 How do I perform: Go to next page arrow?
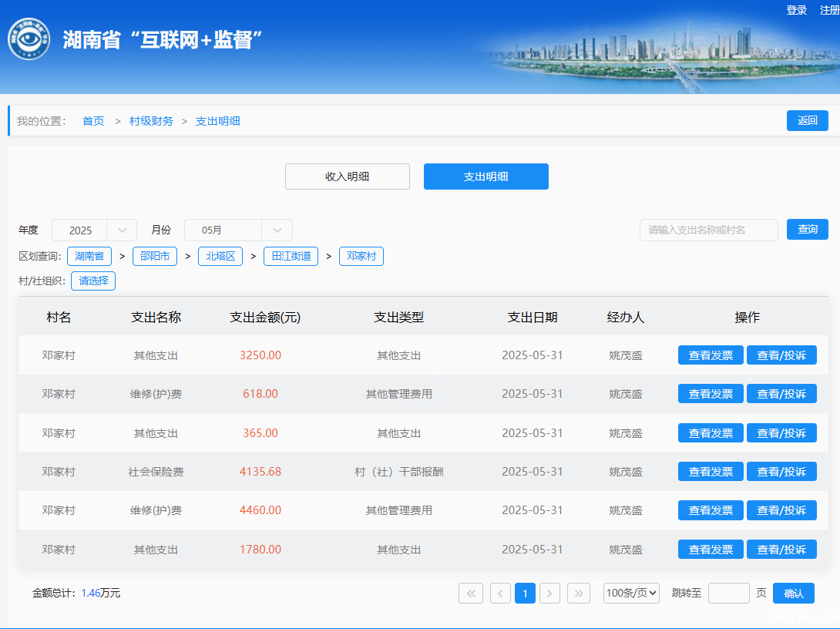(549, 593)
